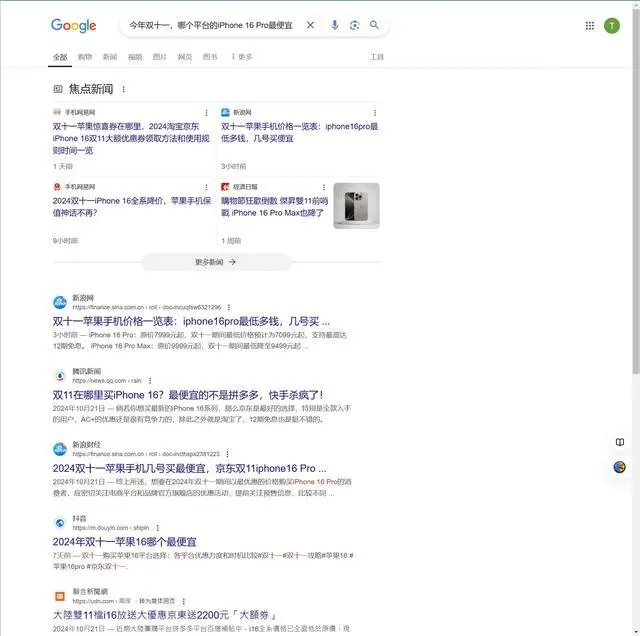Click inside the search query input field
Viewport: 640px width, 636px height.
(x=211, y=25)
